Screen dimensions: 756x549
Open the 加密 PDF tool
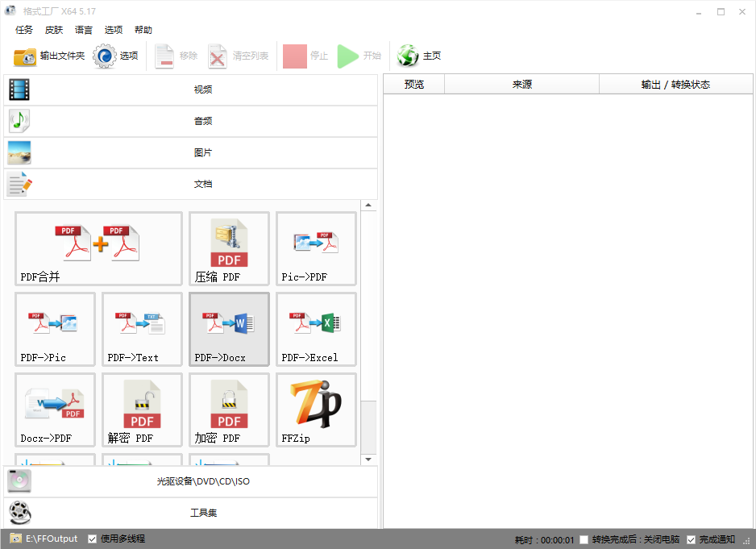tap(229, 410)
